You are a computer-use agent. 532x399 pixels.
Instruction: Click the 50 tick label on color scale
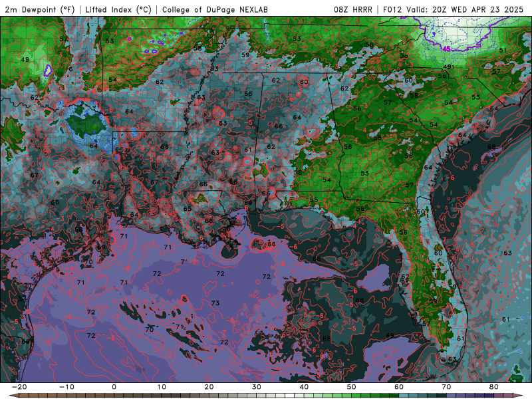pyautogui.click(x=352, y=387)
